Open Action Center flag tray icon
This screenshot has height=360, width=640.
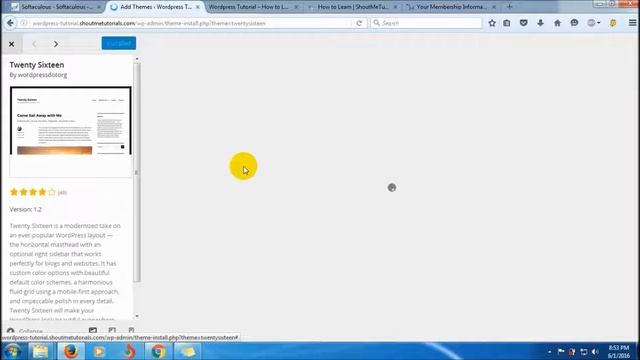[x=561, y=352]
